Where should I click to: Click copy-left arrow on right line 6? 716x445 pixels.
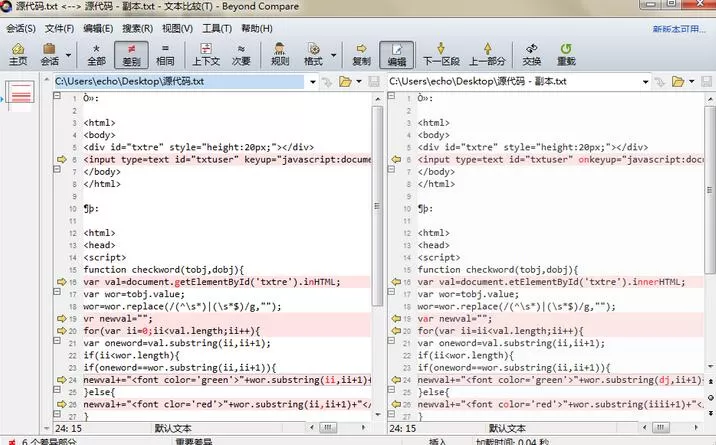396,159
